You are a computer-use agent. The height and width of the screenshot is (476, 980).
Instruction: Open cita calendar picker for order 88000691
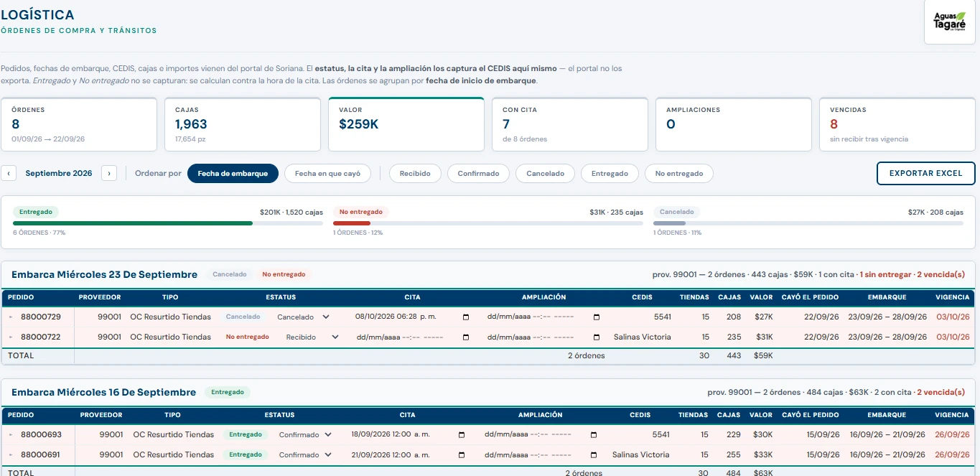[462, 455]
